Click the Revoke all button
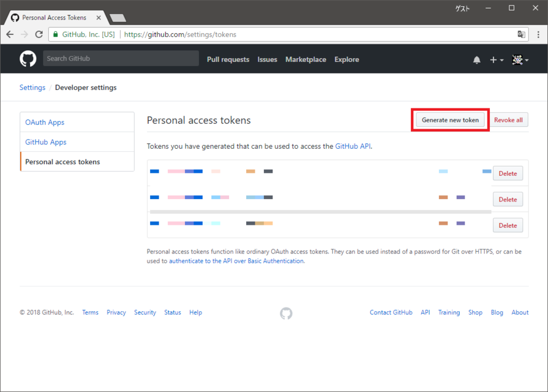Image resolution: width=548 pixels, height=392 pixels. (509, 119)
